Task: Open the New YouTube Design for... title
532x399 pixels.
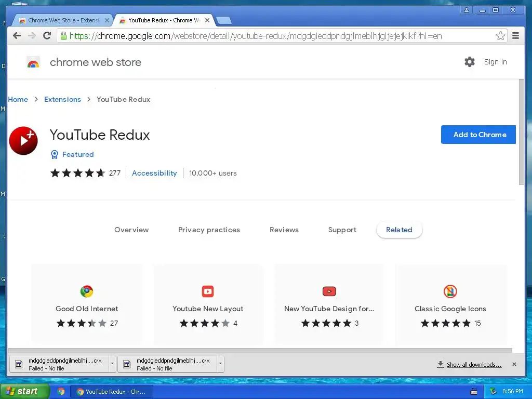Action: pyautogui.click(x=329, y=309)
